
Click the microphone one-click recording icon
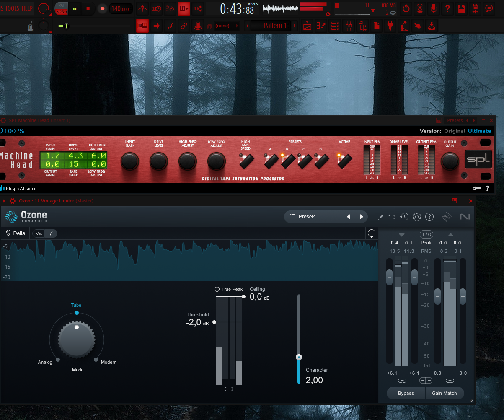(x=434, y=8)
